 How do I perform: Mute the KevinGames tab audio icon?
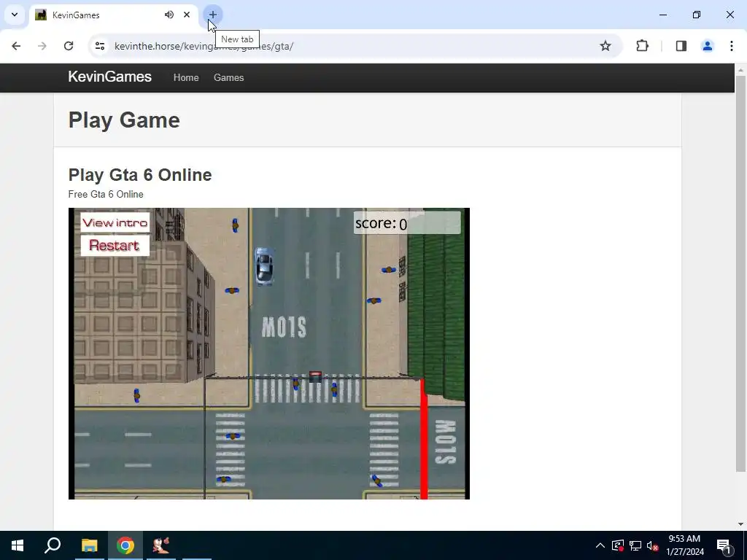pyautogui.click(x=169, y=15)
